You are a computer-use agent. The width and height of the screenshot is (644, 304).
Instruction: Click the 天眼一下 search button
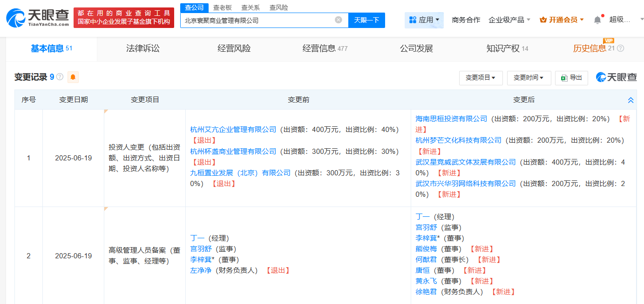tap(366, 20)
